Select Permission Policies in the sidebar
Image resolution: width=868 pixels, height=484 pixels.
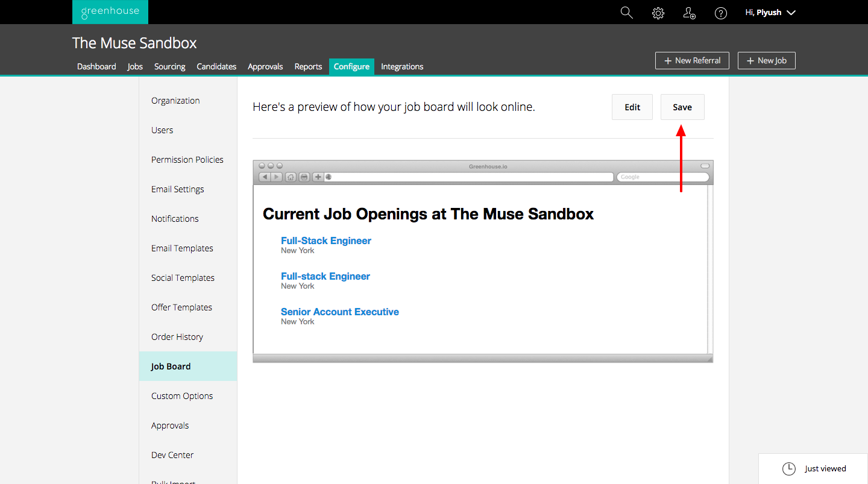[188, 160]
